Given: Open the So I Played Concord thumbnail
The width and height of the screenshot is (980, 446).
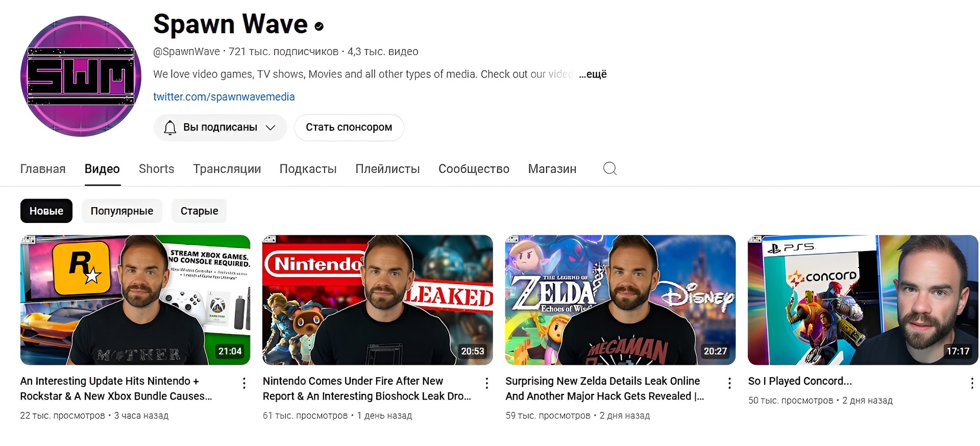Looking at the screenshot, I should [863, 300].
